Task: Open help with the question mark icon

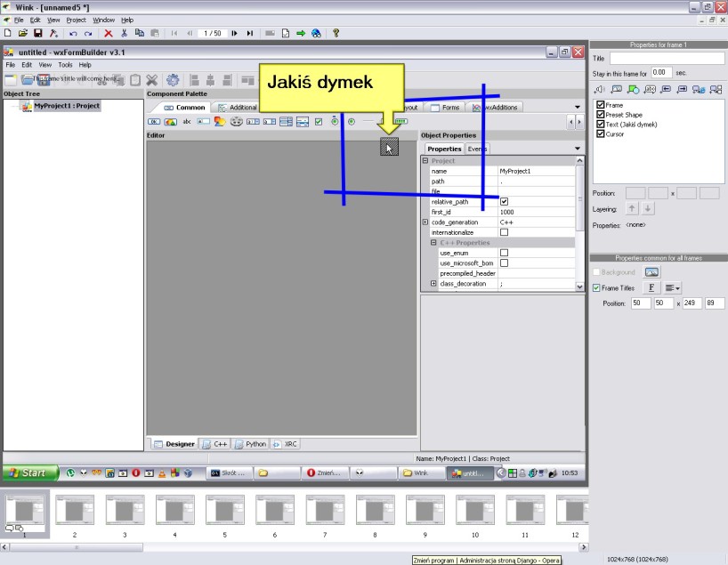Action: pyautogui.click(x=336, y=33)
